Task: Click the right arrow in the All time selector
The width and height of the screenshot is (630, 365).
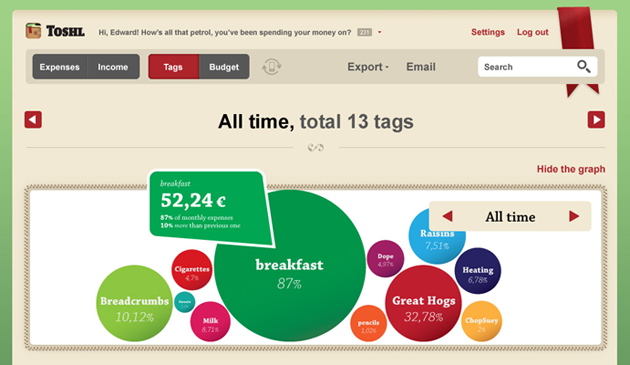Action: tap(574, 216)
